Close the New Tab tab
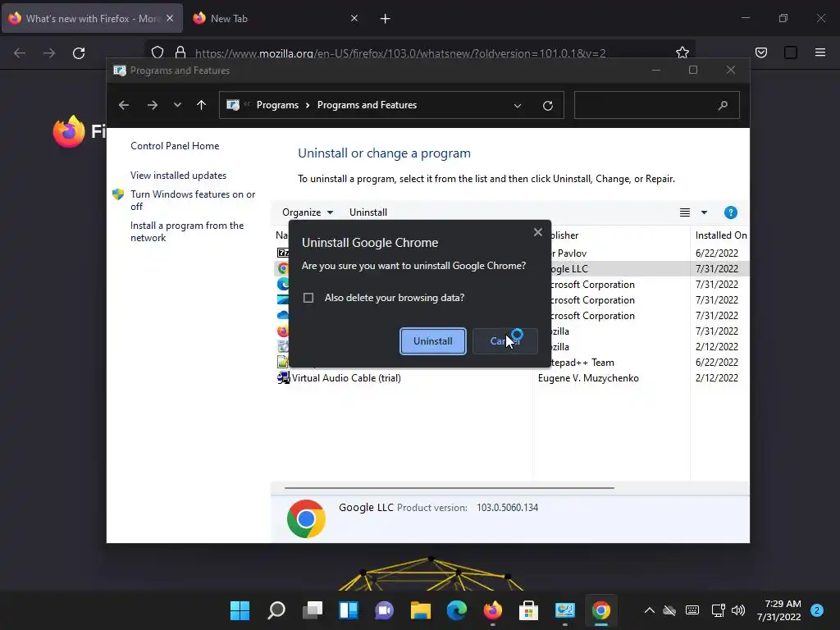 click(x=354, y=18)
